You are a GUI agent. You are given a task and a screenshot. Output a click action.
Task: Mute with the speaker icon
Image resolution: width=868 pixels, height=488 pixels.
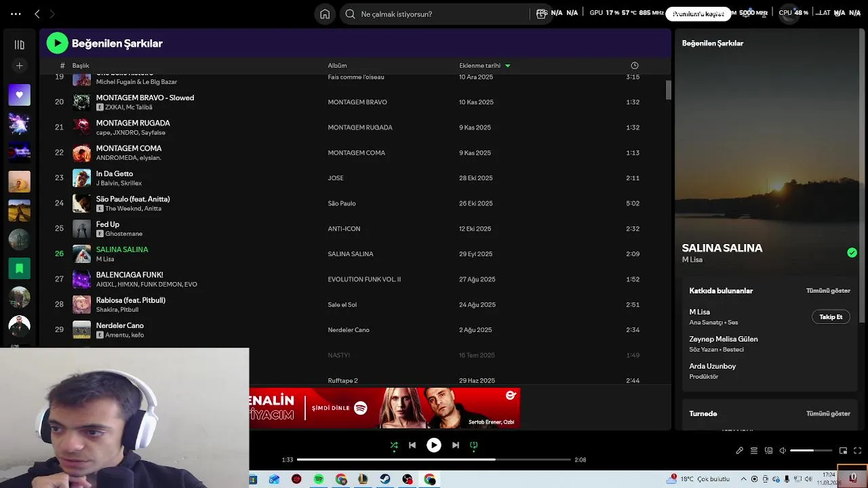[x=783, y=451]
